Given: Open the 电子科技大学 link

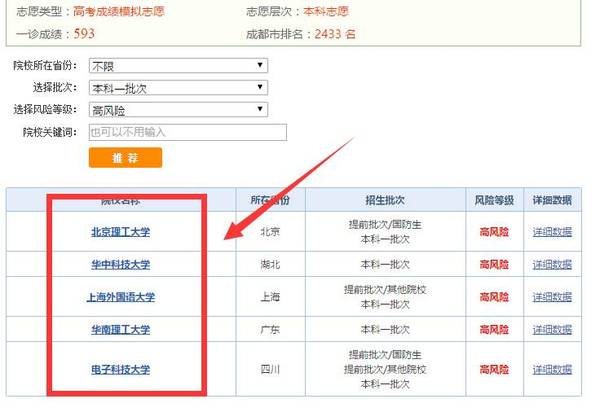Looking at the screenshot, I should [x=121, y=370].
